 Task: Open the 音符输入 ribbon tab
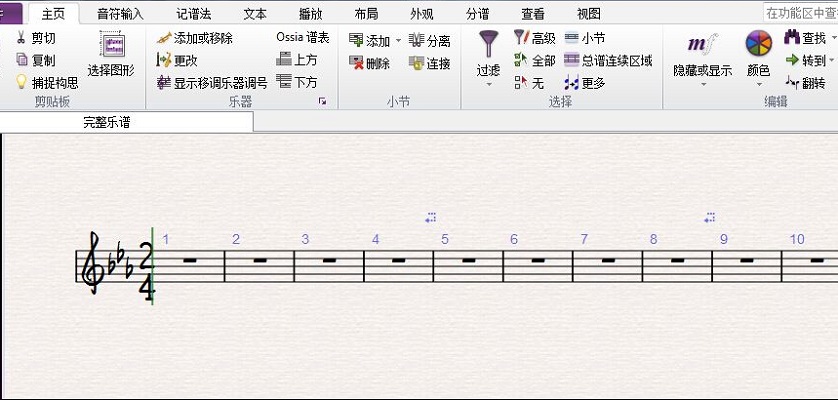click(121, 14)
